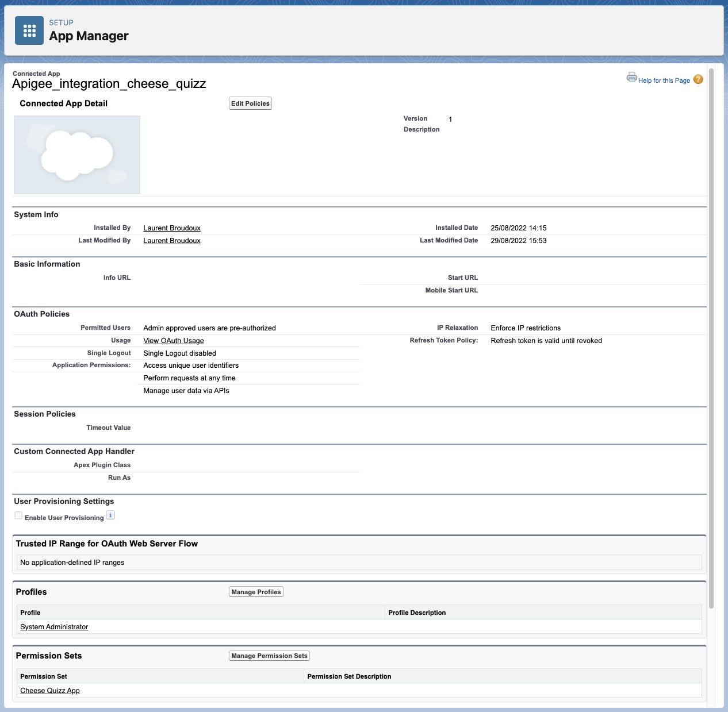
Task: Open the System Administrator profile link
Action: [54, 627]
